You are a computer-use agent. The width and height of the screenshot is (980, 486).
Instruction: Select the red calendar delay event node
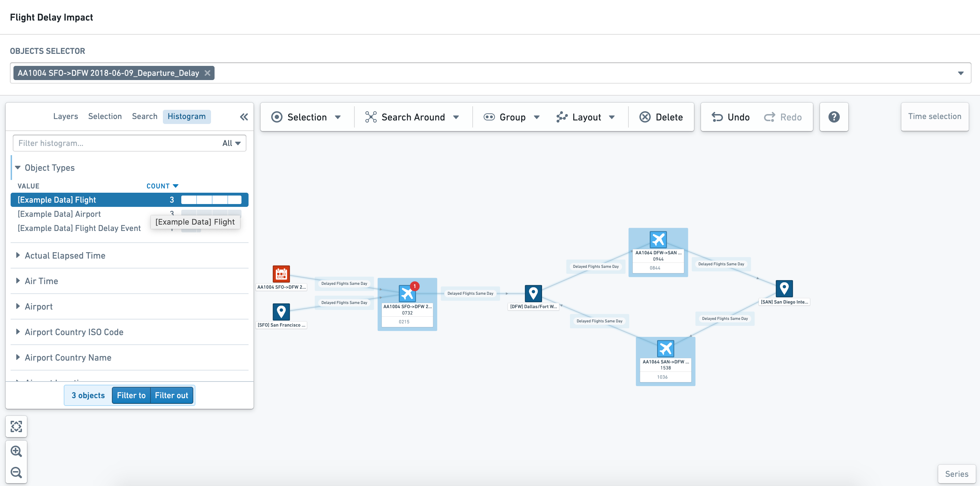(x=281, y=273)
